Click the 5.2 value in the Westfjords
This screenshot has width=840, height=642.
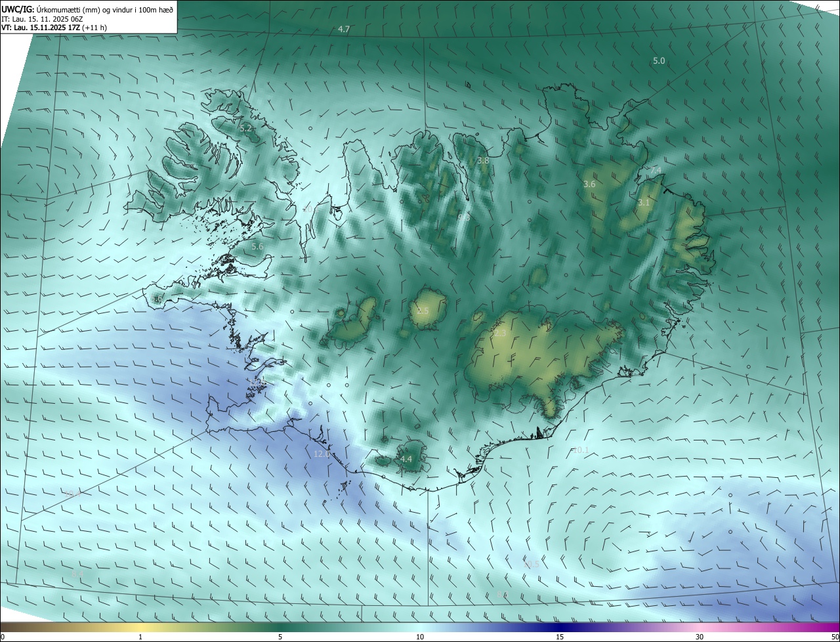pos(246,129)
